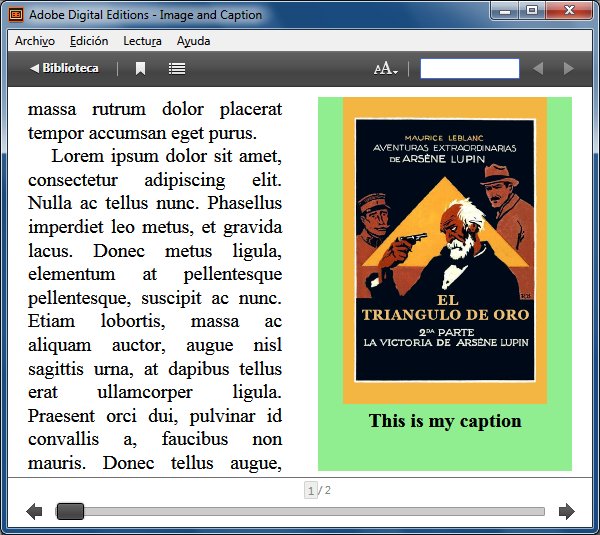The image size is (600, 535).
Task: Click the text 'tempor accumsan eget purus.'
Action: (x=142, y=133)
